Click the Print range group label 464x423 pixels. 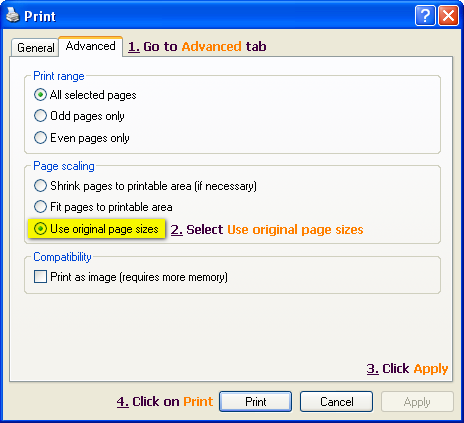59,76
